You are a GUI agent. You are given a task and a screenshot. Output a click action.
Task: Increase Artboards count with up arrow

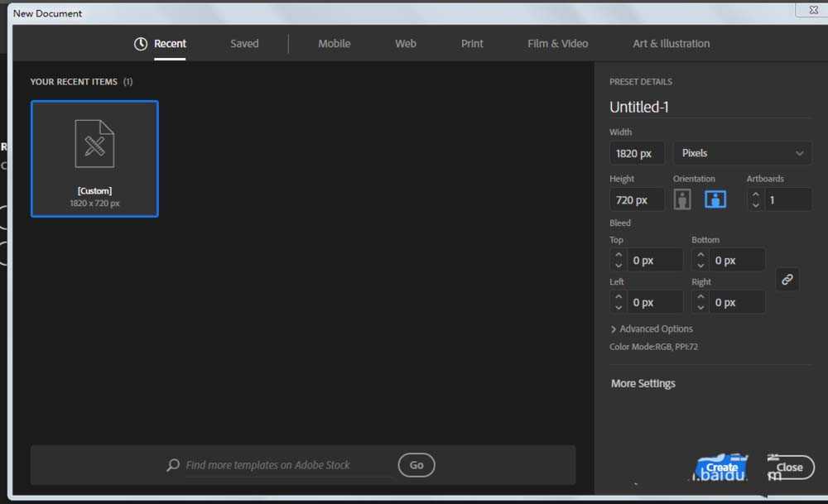(755, 194)
